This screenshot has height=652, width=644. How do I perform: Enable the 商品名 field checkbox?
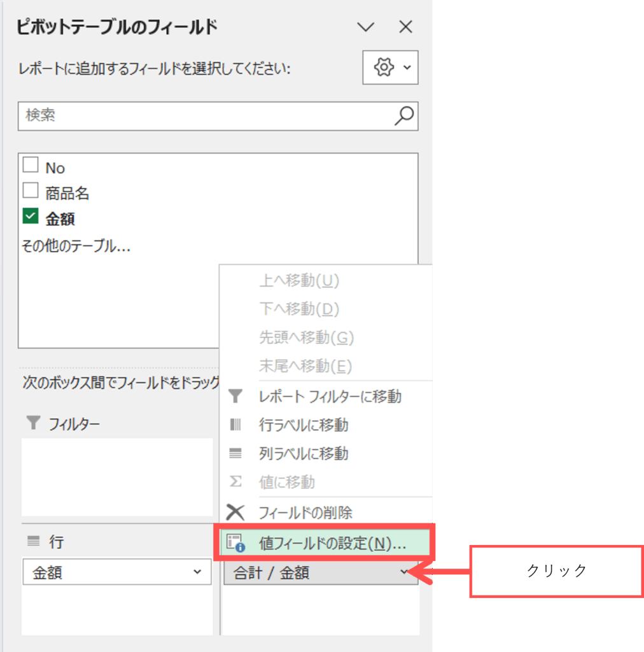pos(31,190)
